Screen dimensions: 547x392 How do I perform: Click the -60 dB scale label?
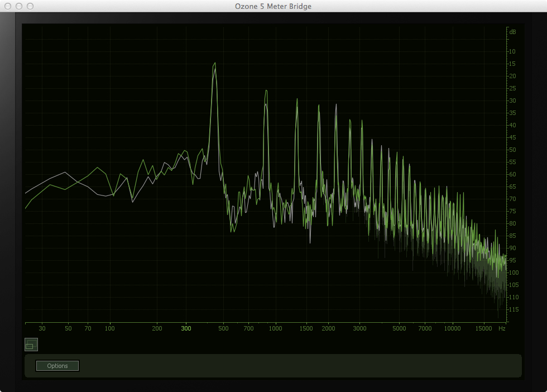click(511, 174)
